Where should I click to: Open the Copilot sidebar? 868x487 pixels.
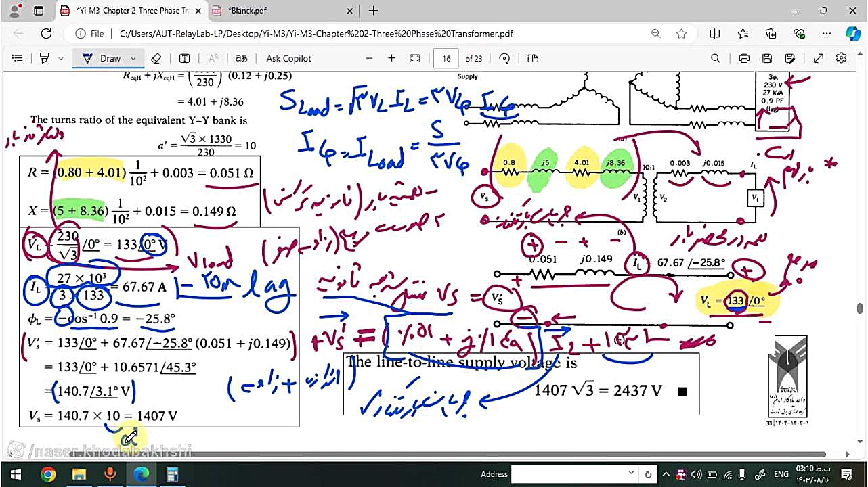853,34
